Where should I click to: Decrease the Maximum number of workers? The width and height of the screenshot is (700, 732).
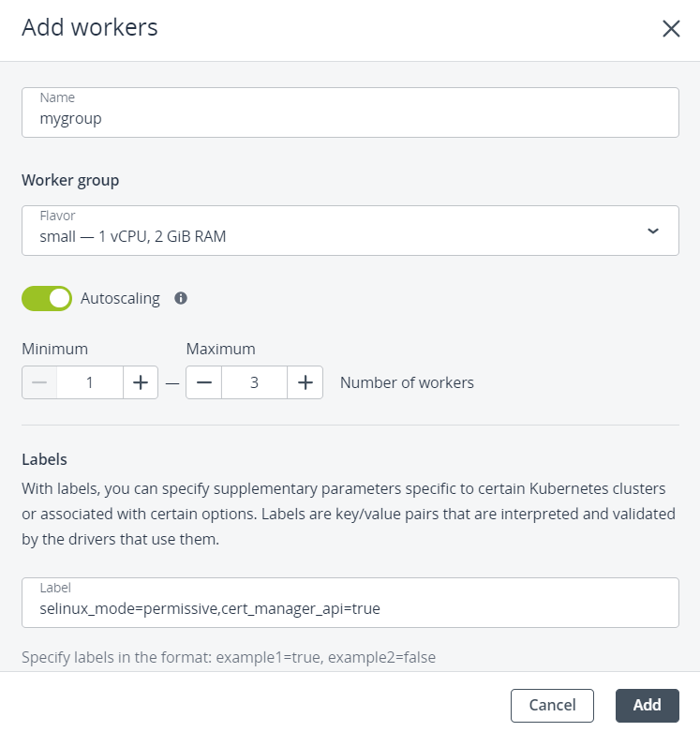pyautogui.click(x=203, y=382)
